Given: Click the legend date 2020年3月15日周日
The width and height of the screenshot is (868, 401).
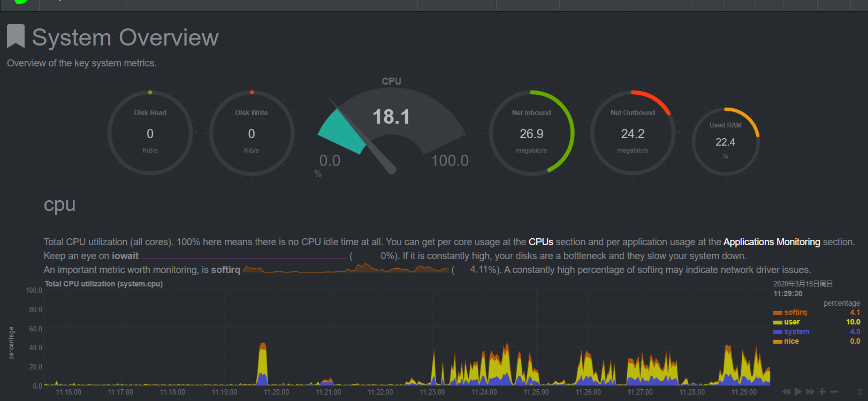Looking at the screenshot, I should (x=803, y=284).
